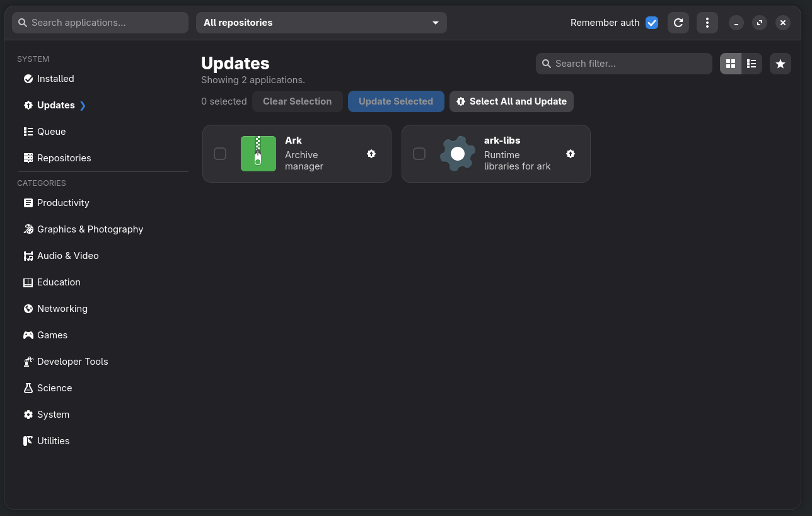The width and height of the screenshot is (812, 516).
Task: Expand the Updates sidebar entry
Action: coord(83,105)
